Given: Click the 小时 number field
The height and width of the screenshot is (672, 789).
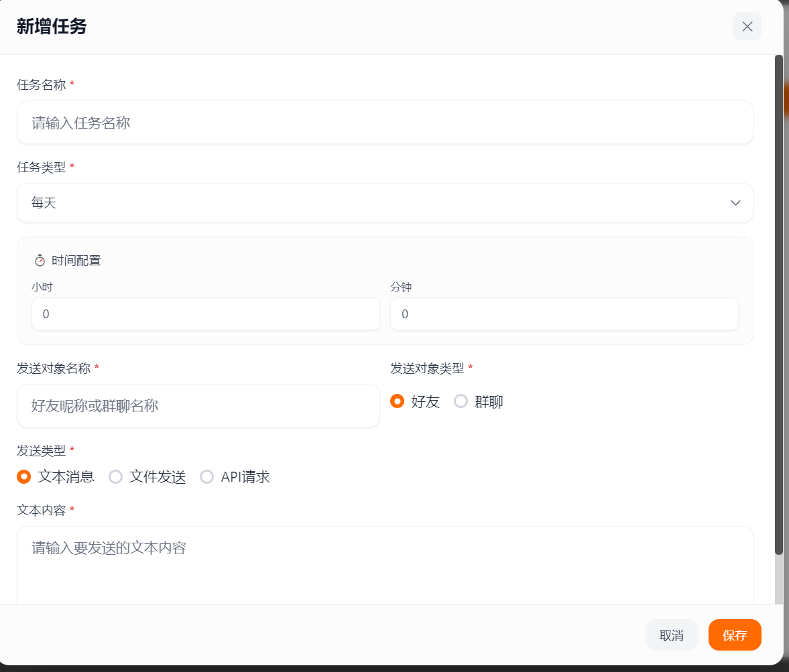Looking at the screenshot, I should point(205,314).
